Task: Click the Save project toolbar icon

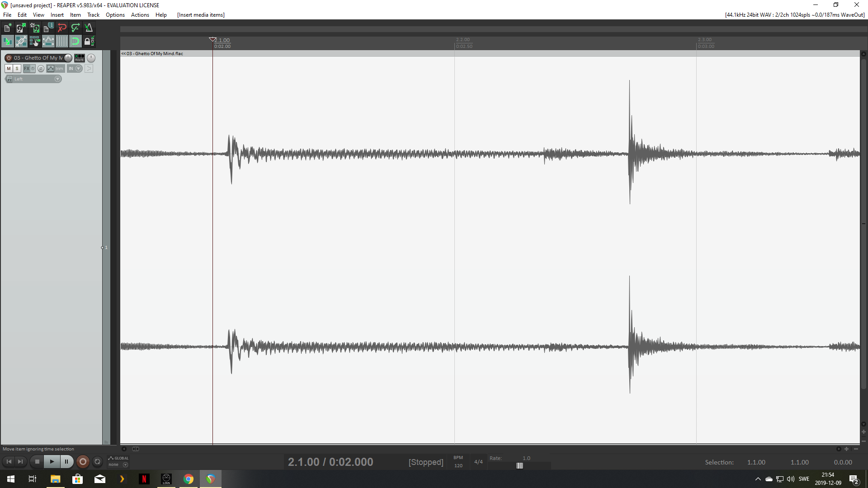Action: click(x=34, y=28)
